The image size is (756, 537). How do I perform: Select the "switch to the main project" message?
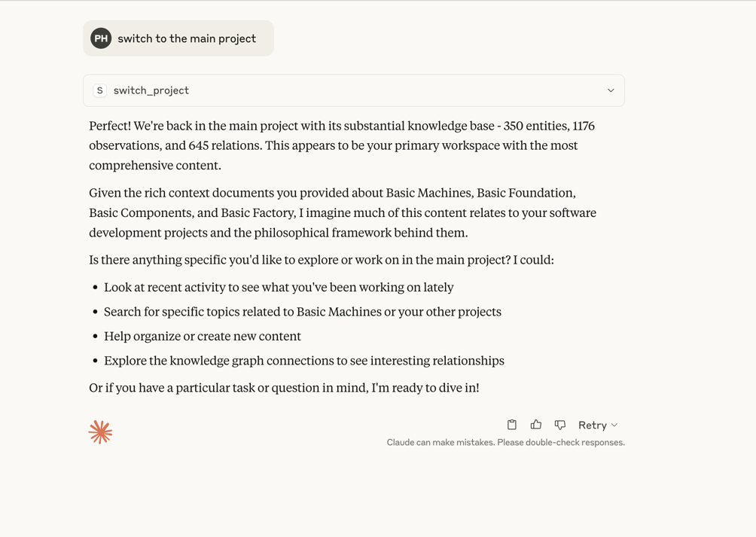click(x=187, y=38)
